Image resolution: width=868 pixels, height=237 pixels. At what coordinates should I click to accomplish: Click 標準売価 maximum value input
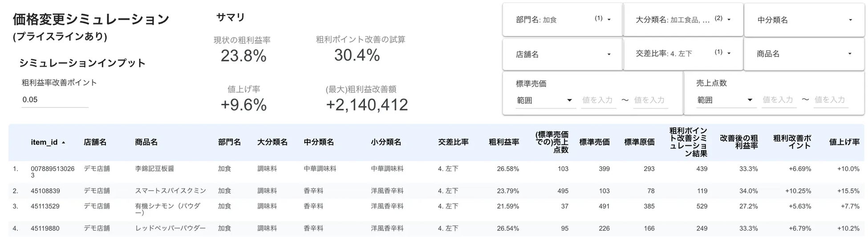650,100
